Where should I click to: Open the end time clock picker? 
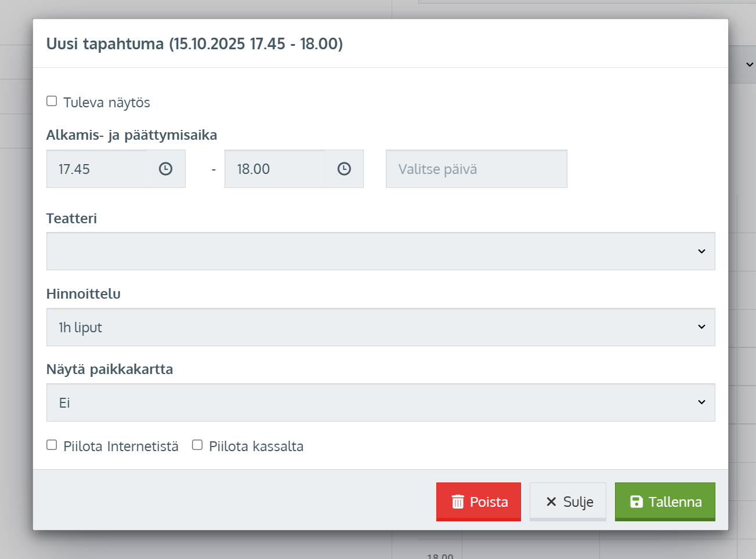[344, 169]
